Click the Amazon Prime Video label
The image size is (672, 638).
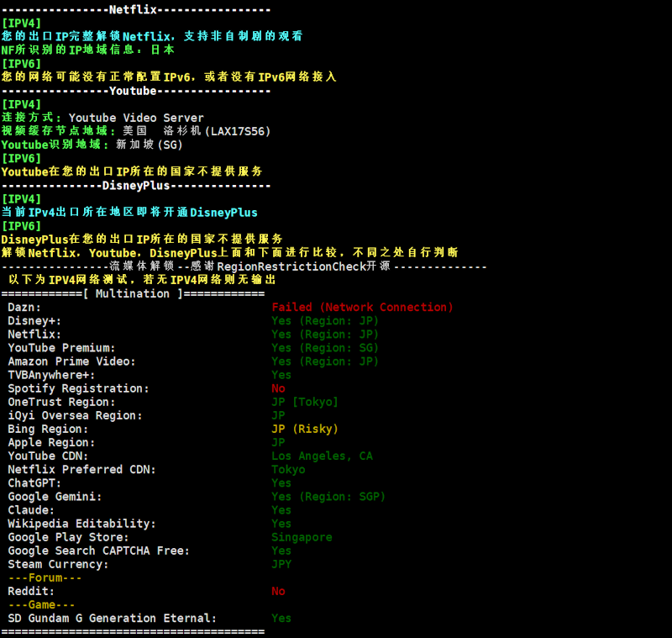(x=71, y=361)
